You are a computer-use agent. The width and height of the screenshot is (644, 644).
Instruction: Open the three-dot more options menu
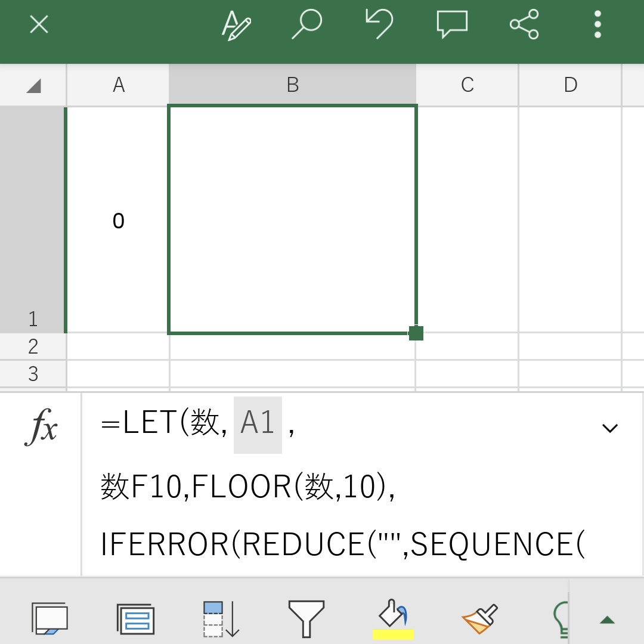coord(597,24)
